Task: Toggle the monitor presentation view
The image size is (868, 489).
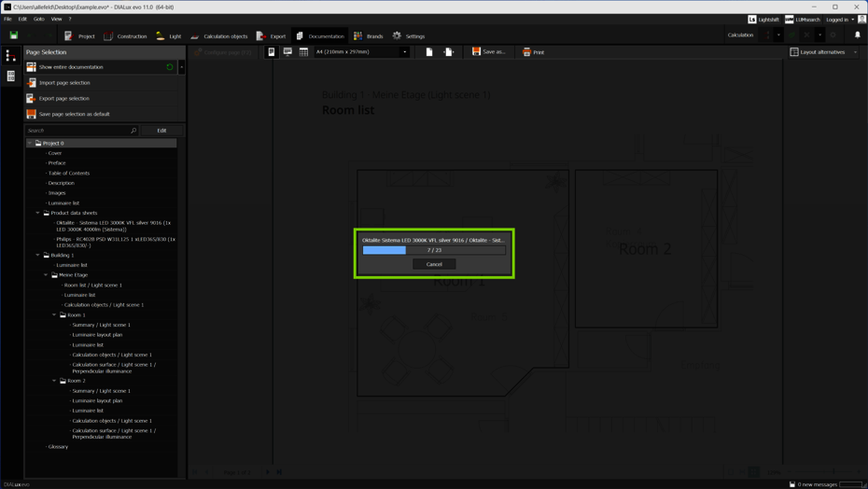Action: pyautogui.click(x=287, y=52)
